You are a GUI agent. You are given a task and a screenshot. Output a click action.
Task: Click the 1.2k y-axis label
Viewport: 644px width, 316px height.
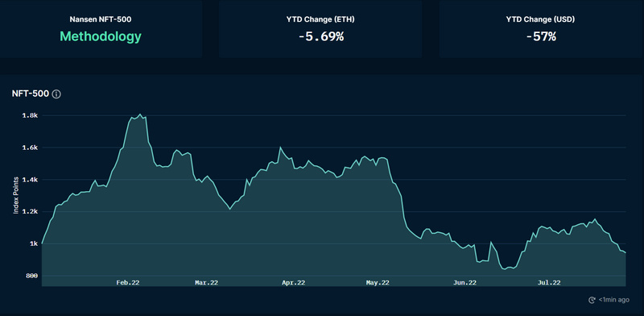[31, 212]
